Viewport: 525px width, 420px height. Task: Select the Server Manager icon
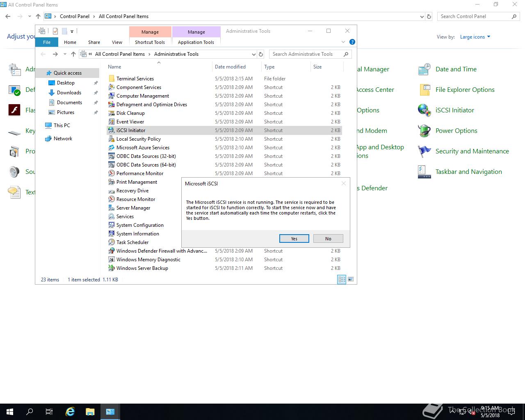(x=111, y=208)
